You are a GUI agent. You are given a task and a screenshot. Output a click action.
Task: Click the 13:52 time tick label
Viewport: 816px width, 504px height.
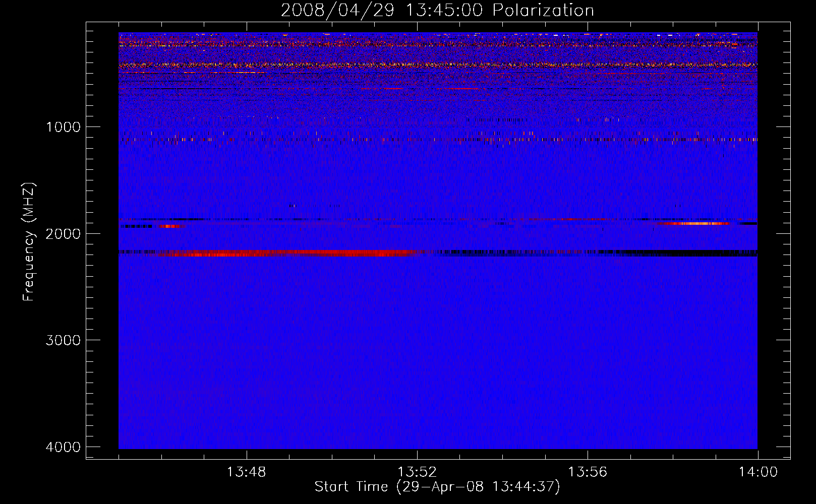pos(417,472)
